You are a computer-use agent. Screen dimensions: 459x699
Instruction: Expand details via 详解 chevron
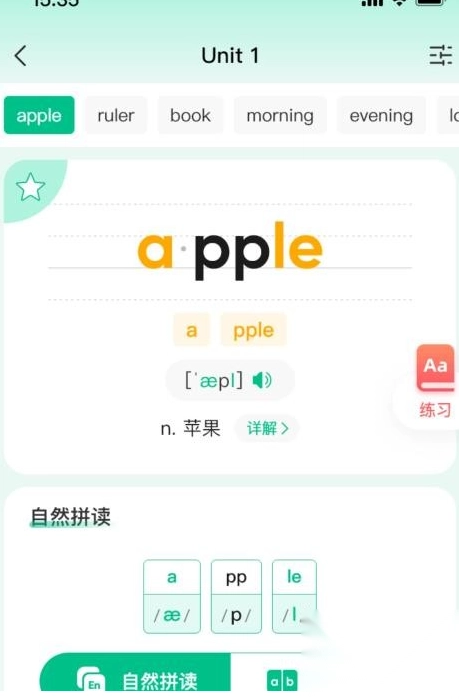tap(267, 428)
